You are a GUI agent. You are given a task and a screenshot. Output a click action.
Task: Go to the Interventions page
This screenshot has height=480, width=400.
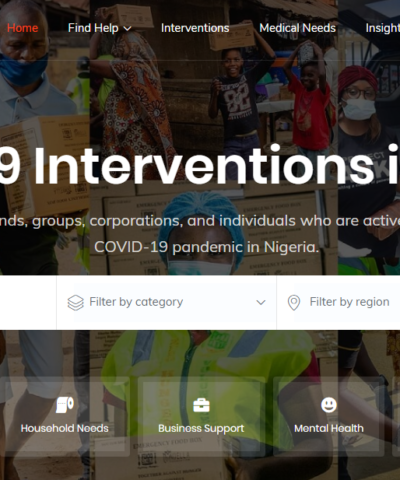pyautogui.click(x=195, y=28)
